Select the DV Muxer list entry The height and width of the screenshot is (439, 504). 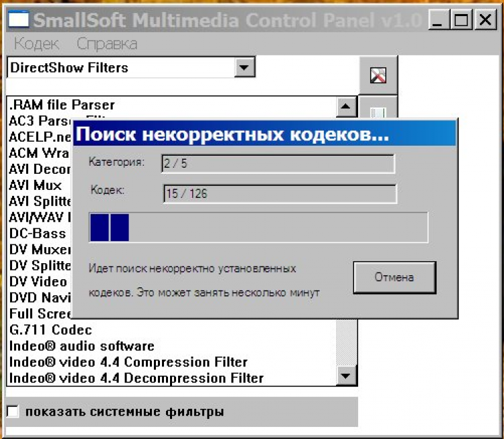coord(40,250)
